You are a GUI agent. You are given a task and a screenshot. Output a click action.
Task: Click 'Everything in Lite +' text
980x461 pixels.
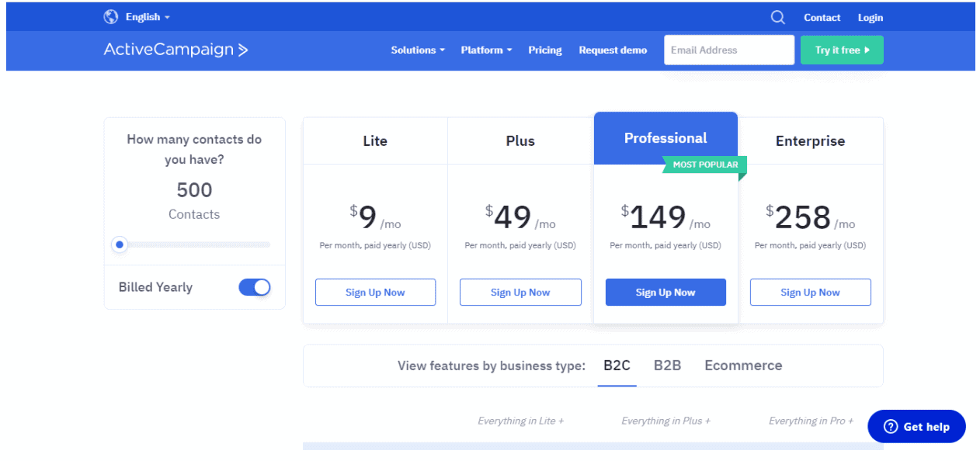520,421
